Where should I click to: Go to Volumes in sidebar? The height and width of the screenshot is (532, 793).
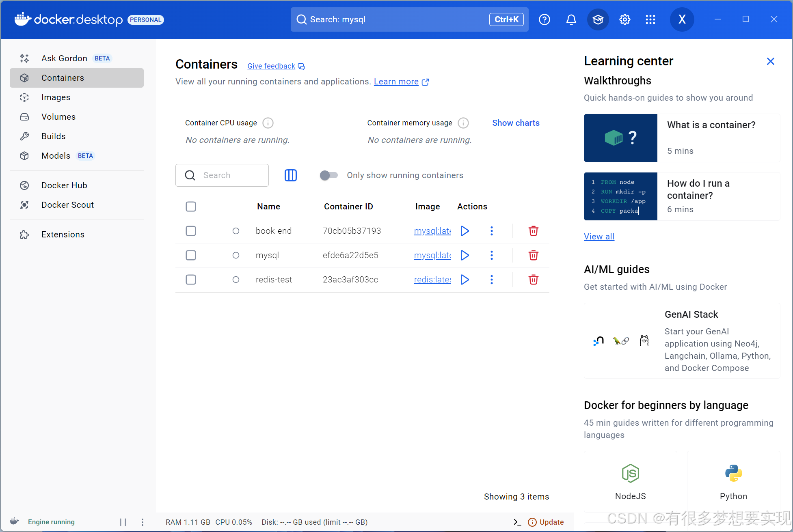pyautogui.click(x=77, y=117)
